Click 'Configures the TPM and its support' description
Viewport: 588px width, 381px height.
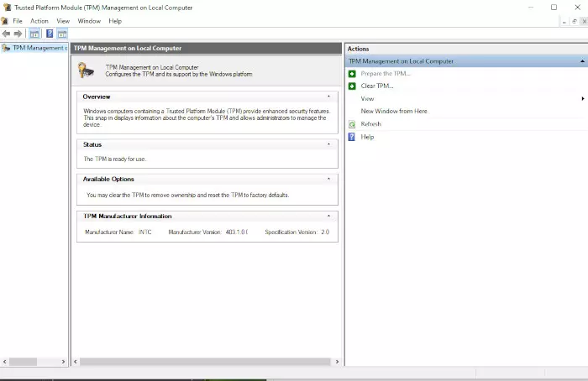pyautogui.click(x=178, y=74)
